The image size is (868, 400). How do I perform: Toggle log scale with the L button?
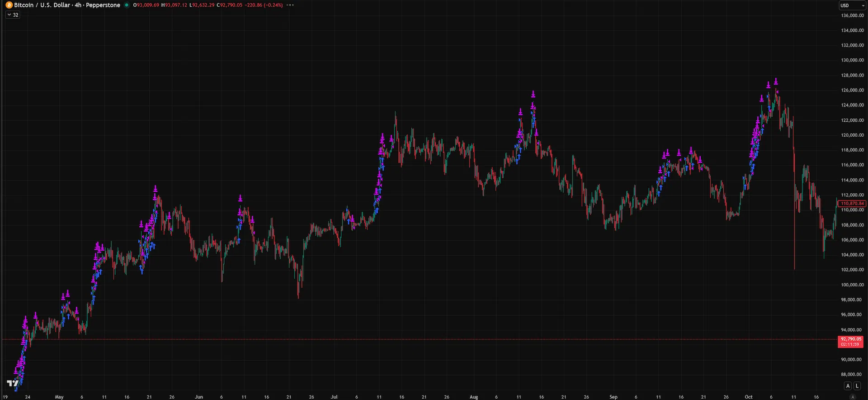(x=857, y=386)
